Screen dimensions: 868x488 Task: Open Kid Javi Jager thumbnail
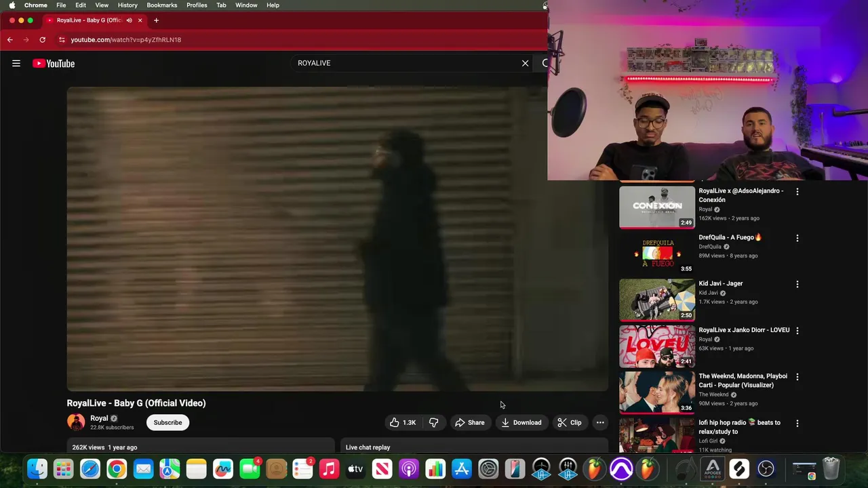tap(657, 300)
